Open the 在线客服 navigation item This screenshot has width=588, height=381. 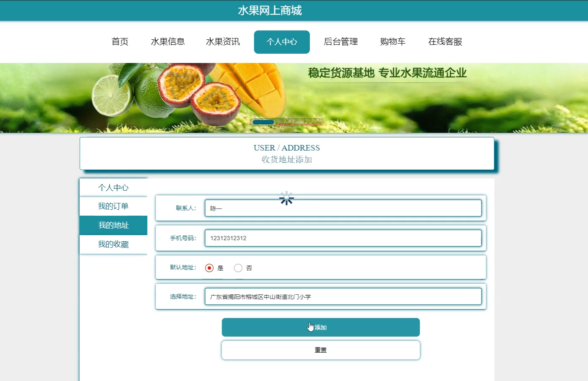click(x=445, y=41)
